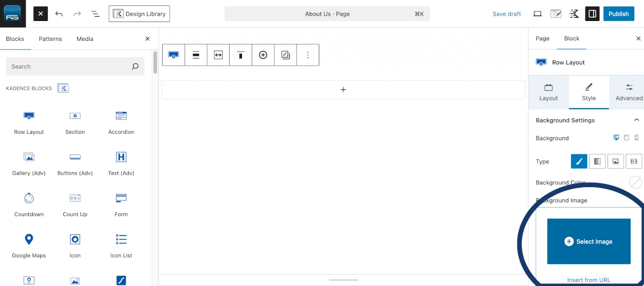Insert a Section block
The height and width of the screenshot is (286, 644).
[x=75, y=123]
